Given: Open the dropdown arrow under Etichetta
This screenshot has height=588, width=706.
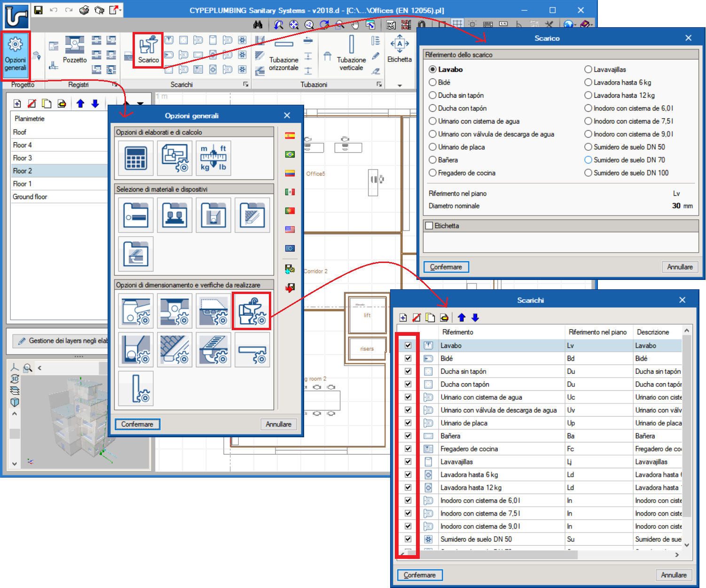Looking at the screenshot, I should tap(400, 85).
